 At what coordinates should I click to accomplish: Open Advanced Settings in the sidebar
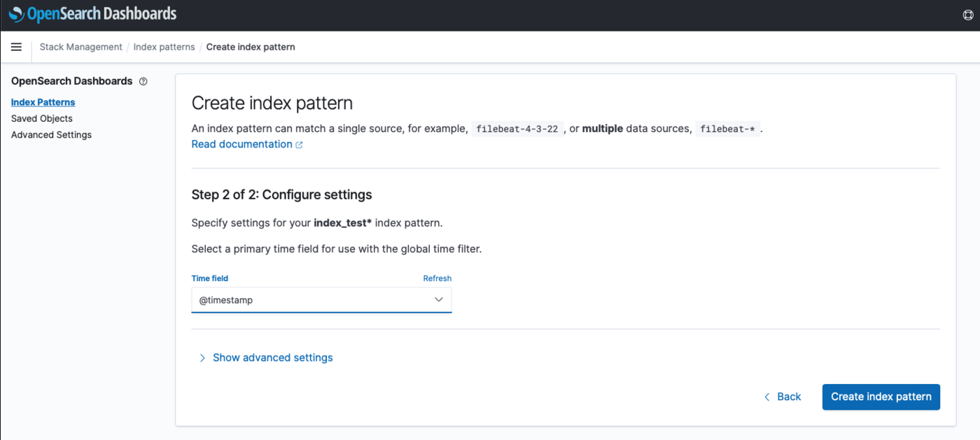51,134
